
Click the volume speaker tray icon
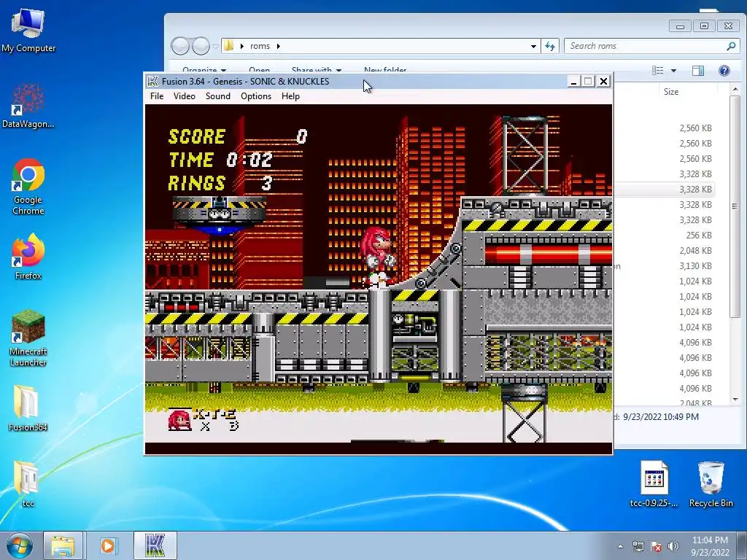(x=673, y=546)
